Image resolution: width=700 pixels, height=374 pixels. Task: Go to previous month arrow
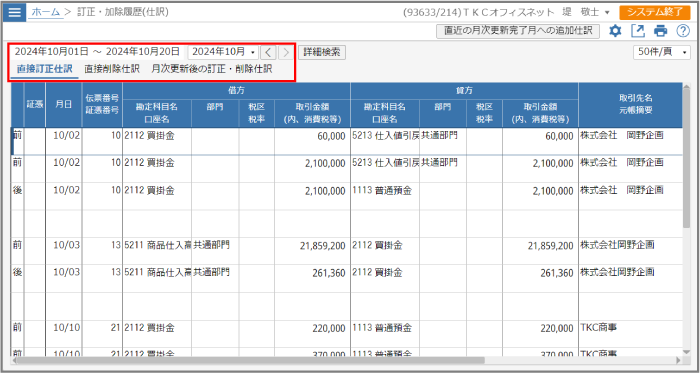[268, 53]
